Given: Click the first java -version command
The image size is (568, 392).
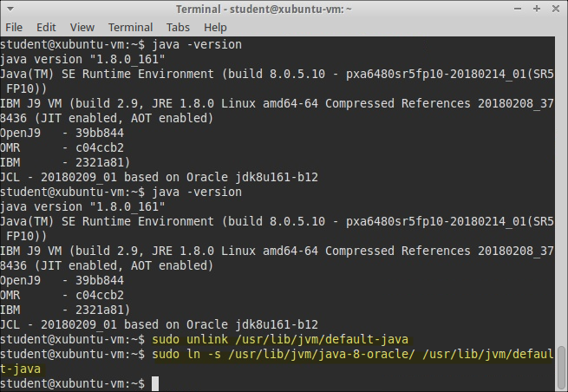Looking at the screenshot, I should [197, 44].
